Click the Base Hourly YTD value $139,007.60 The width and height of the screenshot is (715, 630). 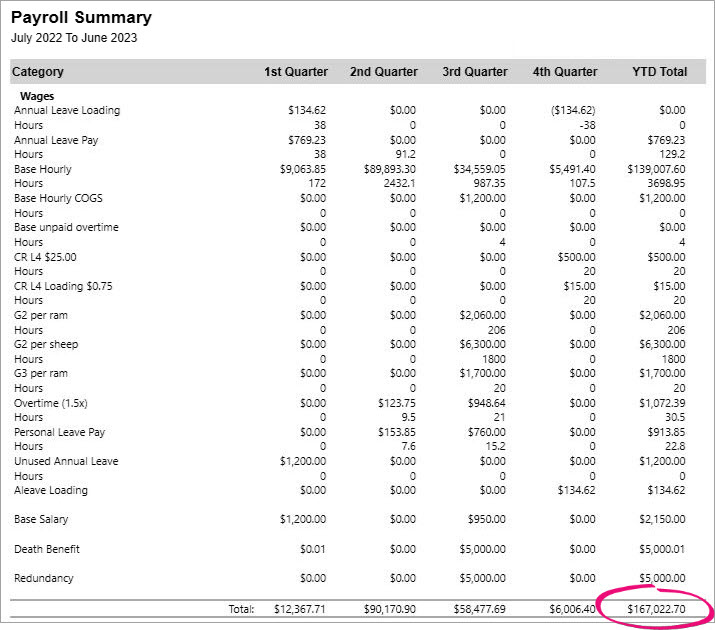(x=655, y=170)
